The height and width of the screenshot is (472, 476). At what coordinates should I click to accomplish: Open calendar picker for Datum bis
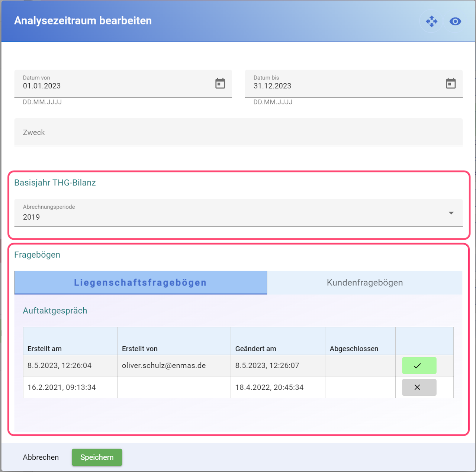[x=451, y=83]
